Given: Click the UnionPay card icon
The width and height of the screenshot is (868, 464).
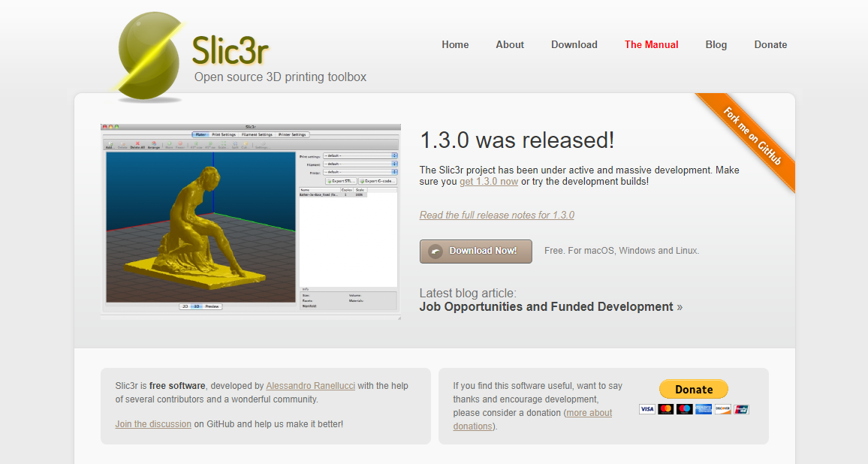Looking at the screenshot, I should click(741, 409).
